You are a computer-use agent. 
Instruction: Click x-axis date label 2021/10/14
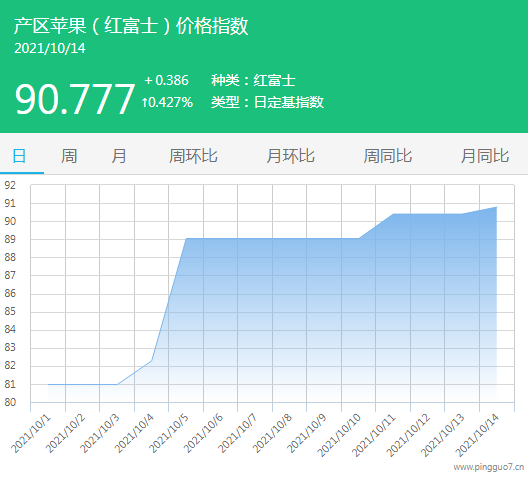point(477,436)
